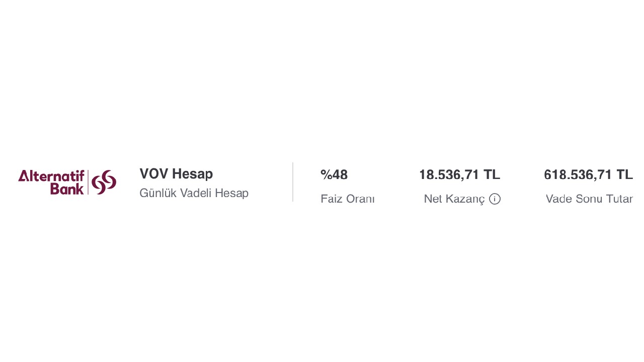Select the 18.536,71 TL net gain amount
The height and width of the screenshot is (362, 644).
coord(459,175)
